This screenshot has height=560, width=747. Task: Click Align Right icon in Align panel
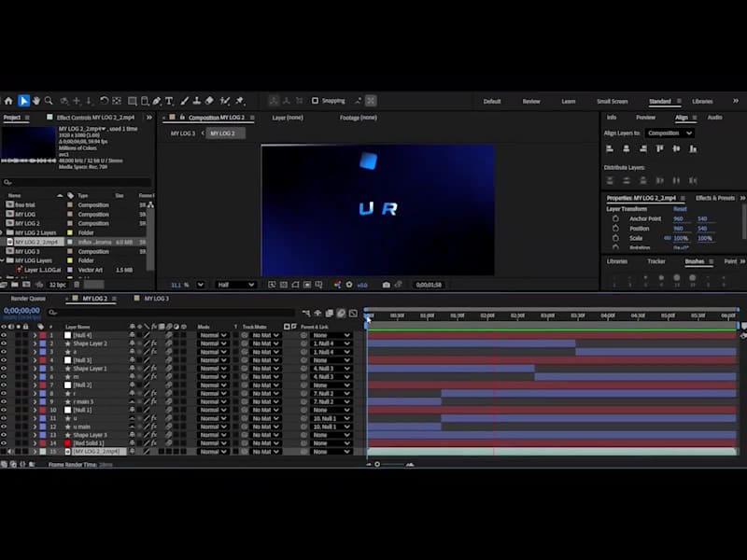point(643,149)
